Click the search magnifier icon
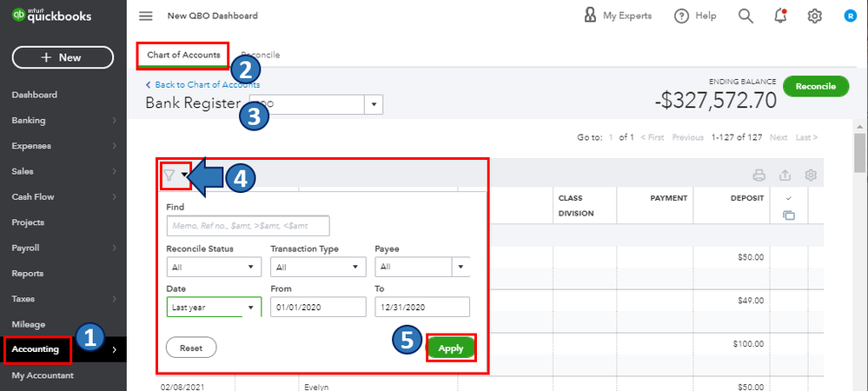This screenshot has width=868, height=391. coord(745,16)
